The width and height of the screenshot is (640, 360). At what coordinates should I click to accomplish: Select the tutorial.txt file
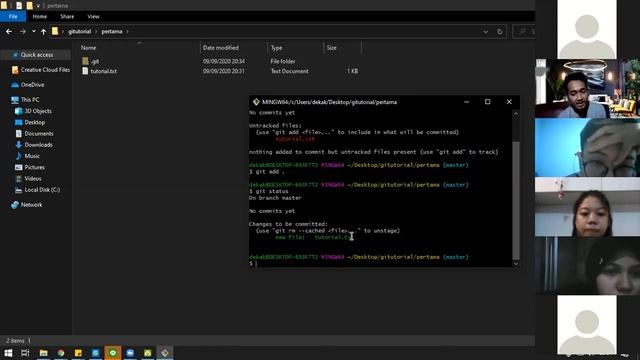[103, 71]
